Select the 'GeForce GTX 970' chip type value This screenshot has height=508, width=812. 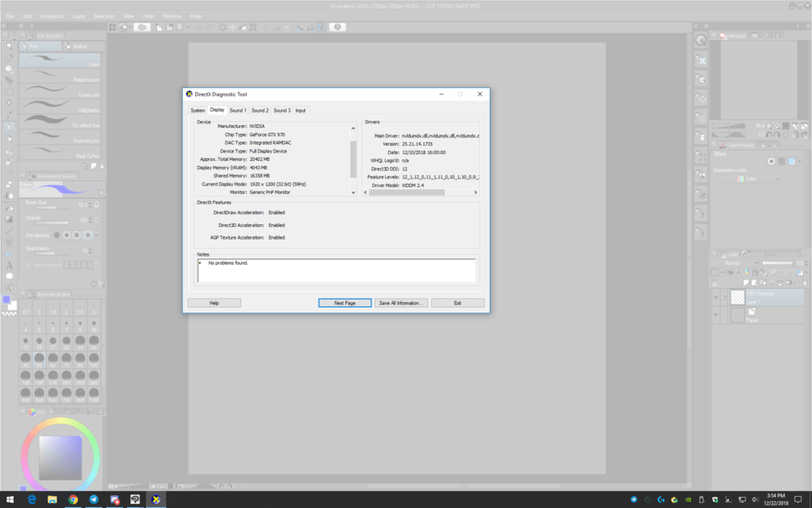267,135
